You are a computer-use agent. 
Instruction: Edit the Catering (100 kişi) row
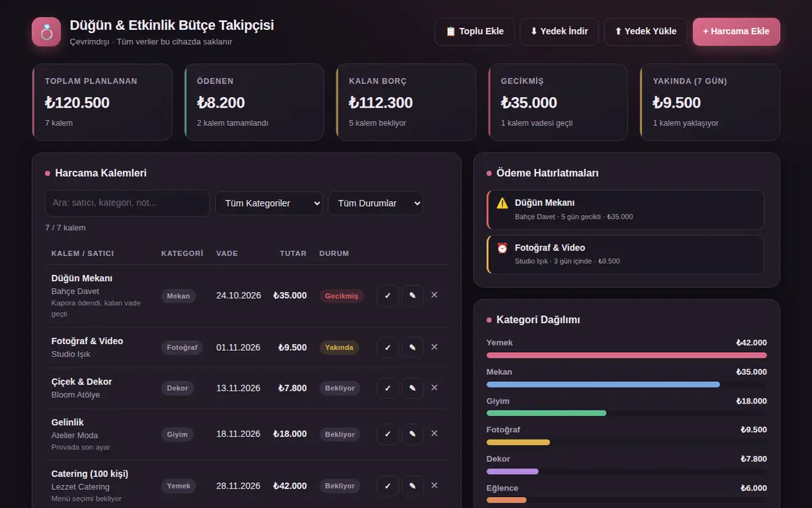(x=413, y=486)
